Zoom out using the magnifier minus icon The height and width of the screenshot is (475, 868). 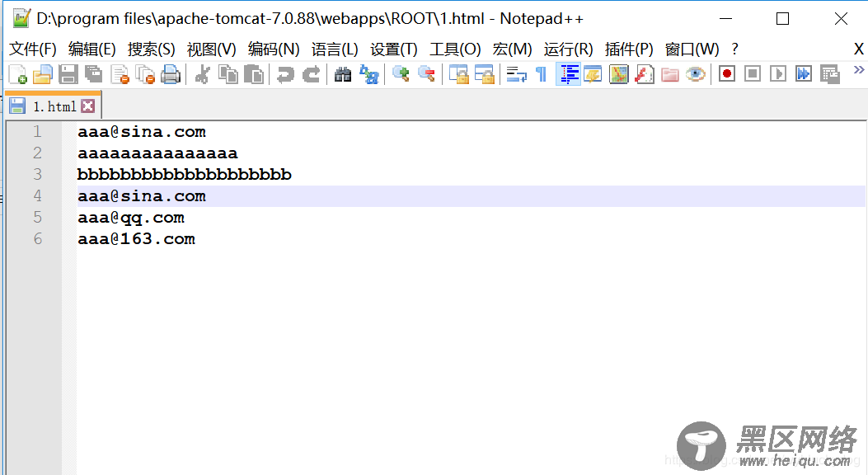coord(426,74)
